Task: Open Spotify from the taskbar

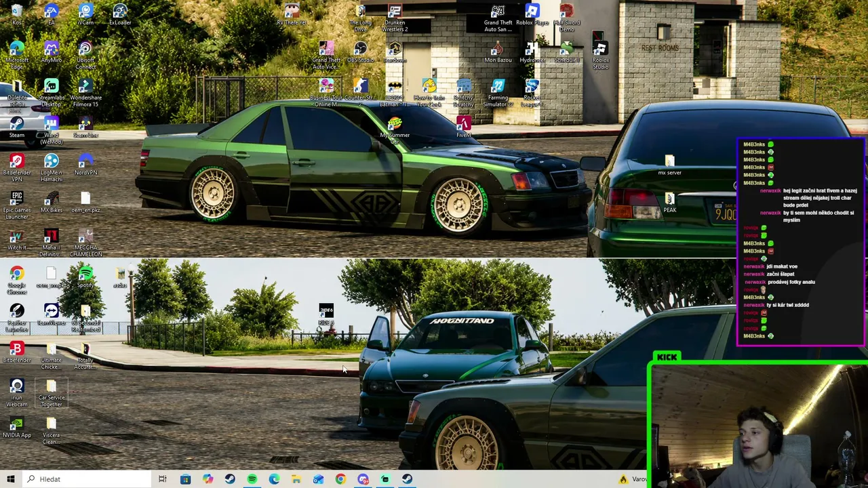Action: point(252,479)
